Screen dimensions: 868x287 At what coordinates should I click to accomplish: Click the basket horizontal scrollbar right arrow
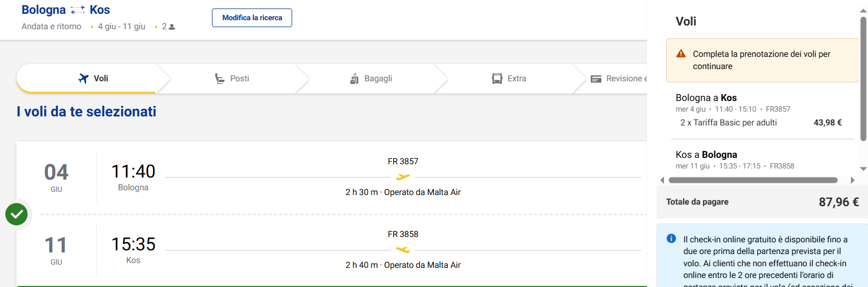pos(853,180)
